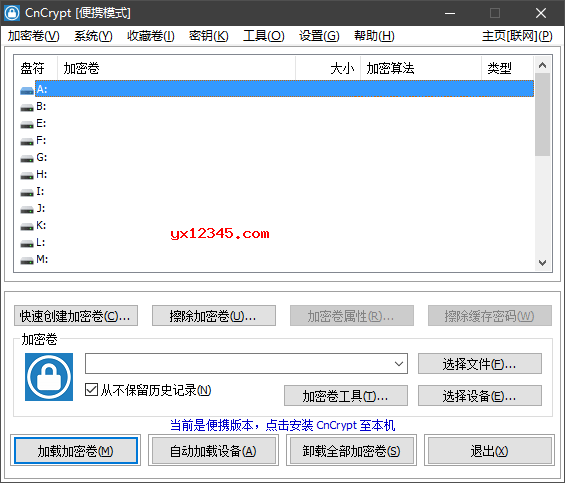Click the A: drive icon

coord(27,90)
